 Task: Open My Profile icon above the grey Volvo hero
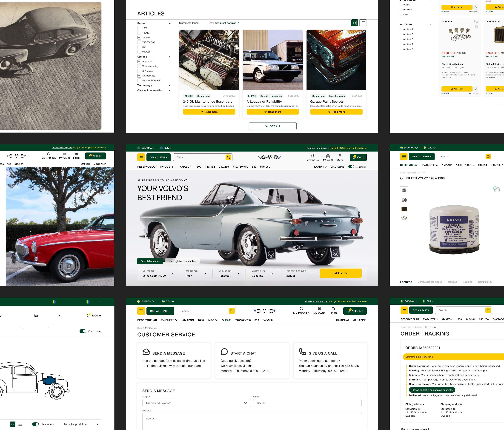click(313, 157)
